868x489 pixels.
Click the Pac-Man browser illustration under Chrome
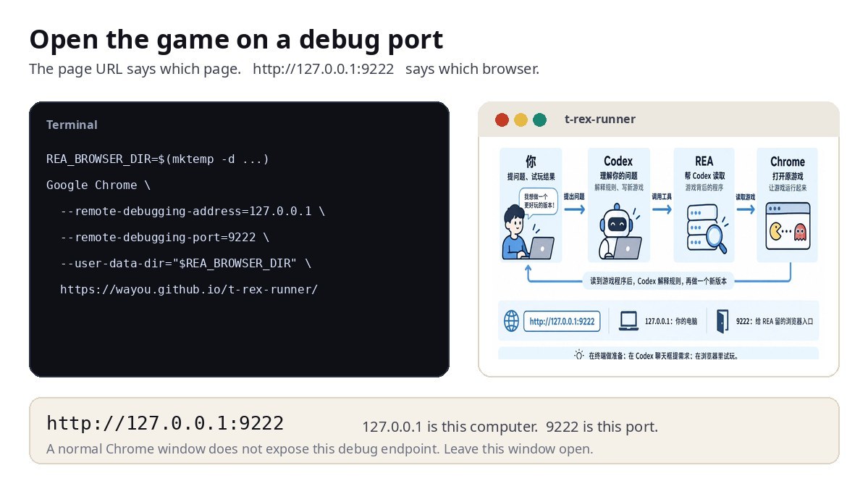pyautogui.click(x=788, y=226)
